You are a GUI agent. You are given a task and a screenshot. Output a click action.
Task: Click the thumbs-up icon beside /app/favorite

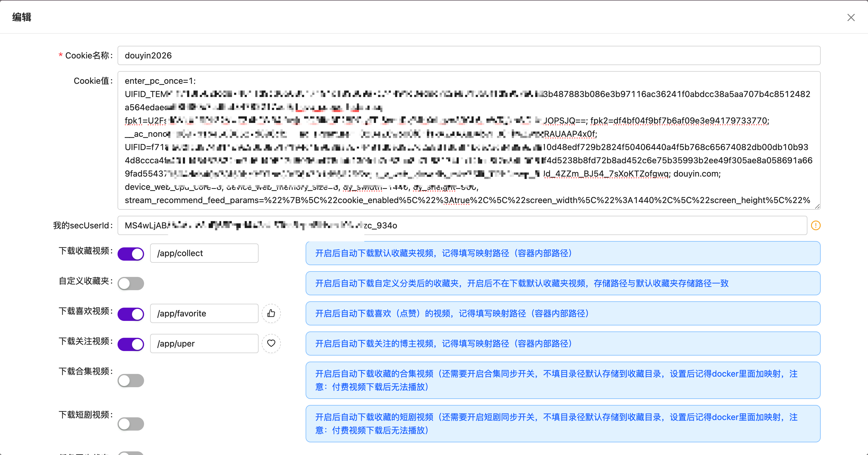271,313
